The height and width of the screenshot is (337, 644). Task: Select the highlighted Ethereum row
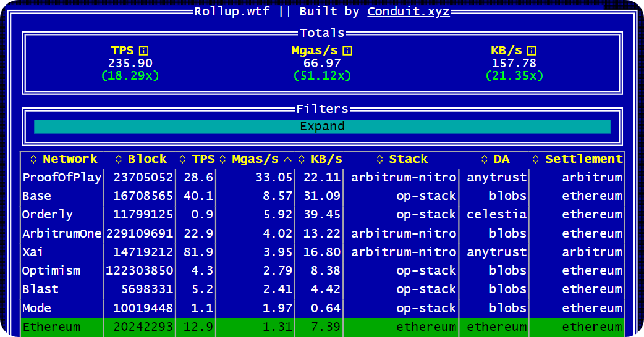click(51, 327)
